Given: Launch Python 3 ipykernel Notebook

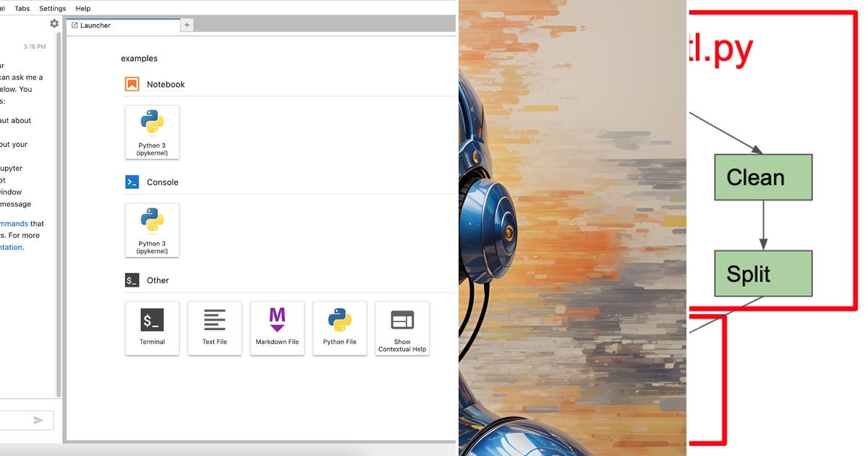Looking at the screenshot, I should tap(152, 132).
